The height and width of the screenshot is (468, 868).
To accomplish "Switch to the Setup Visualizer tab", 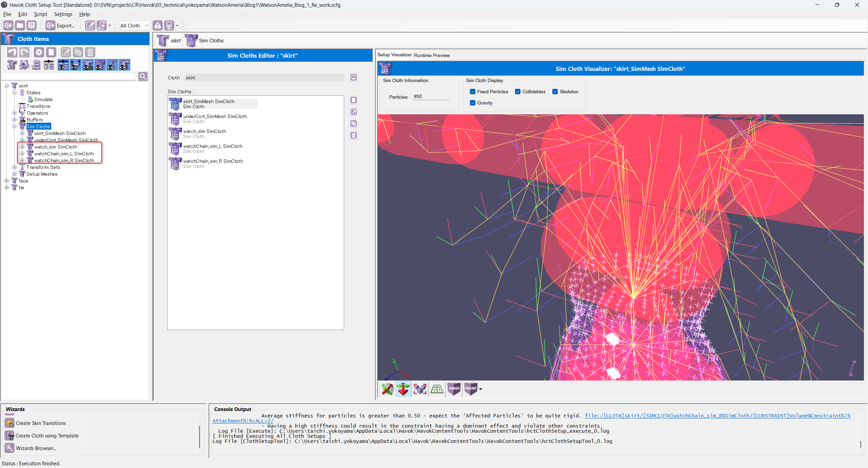I will (395, 55).
